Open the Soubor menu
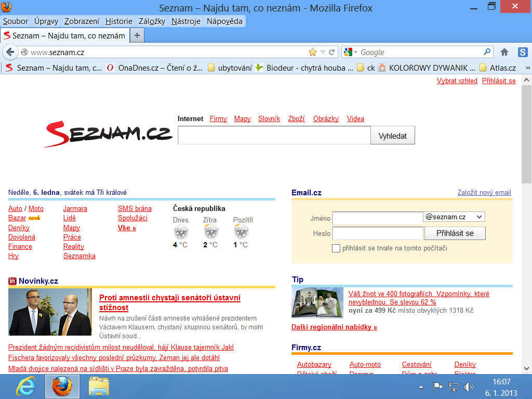The height and width of the screenshot is (399, 532). [16, 21]
